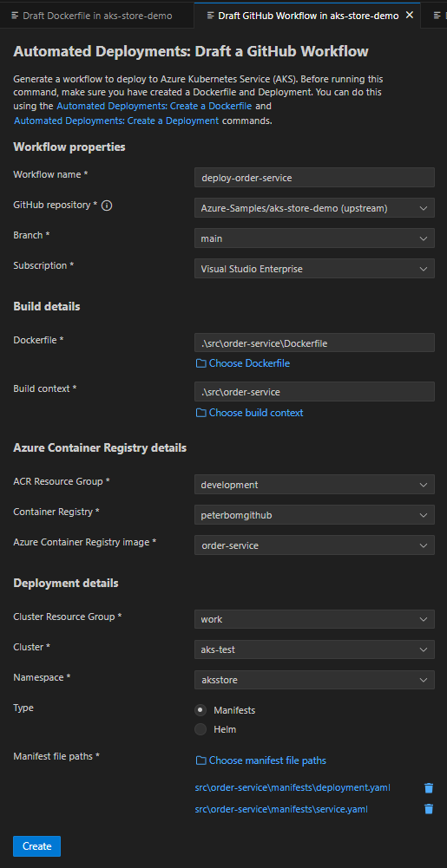Open Automated Deployments: Create a Deployment link
The image size is (447, 868).
click(116, 121)
